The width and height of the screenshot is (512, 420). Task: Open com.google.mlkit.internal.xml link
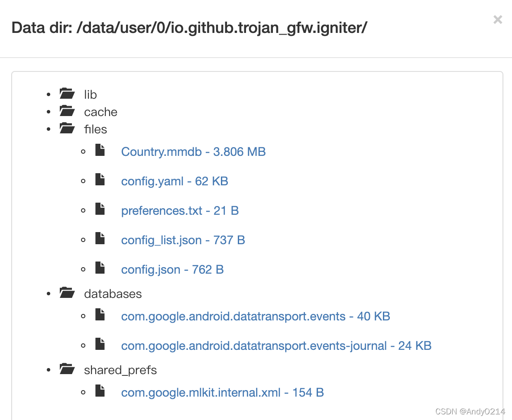pyautogui.click(x=222, y=393)
